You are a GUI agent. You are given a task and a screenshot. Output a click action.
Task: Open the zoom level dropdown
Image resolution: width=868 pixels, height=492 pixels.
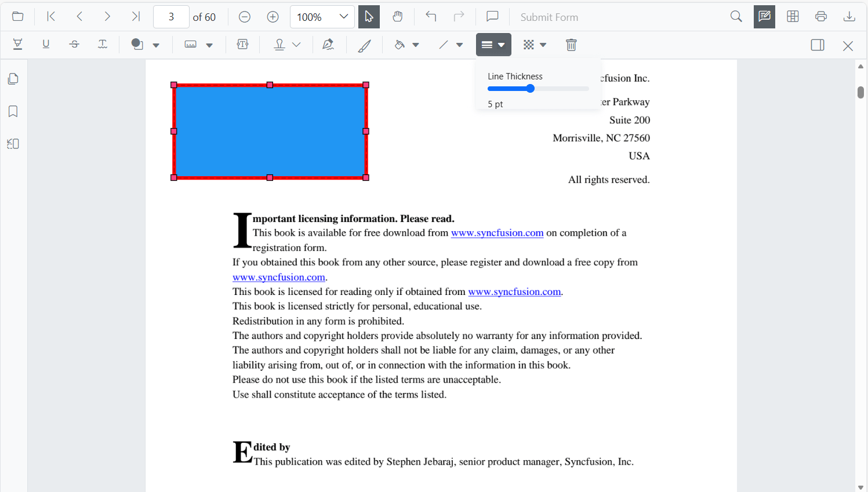[344, 16]
